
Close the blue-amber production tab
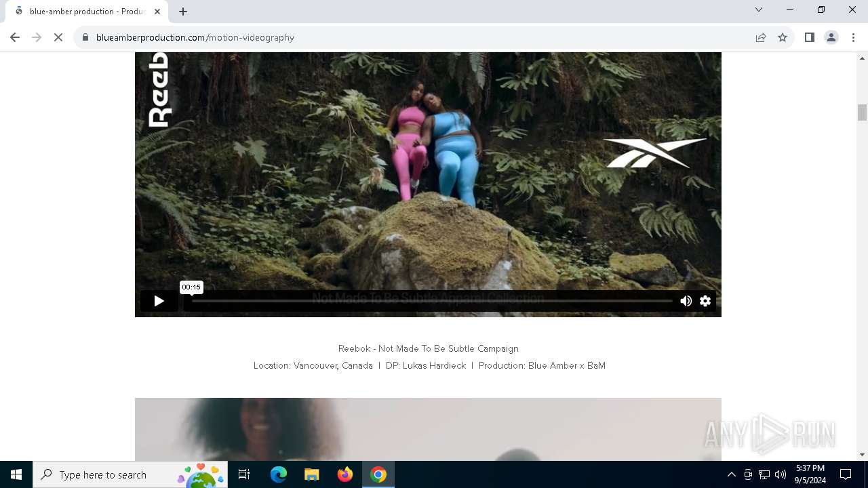pyautogui.click(x=157, y=12)
